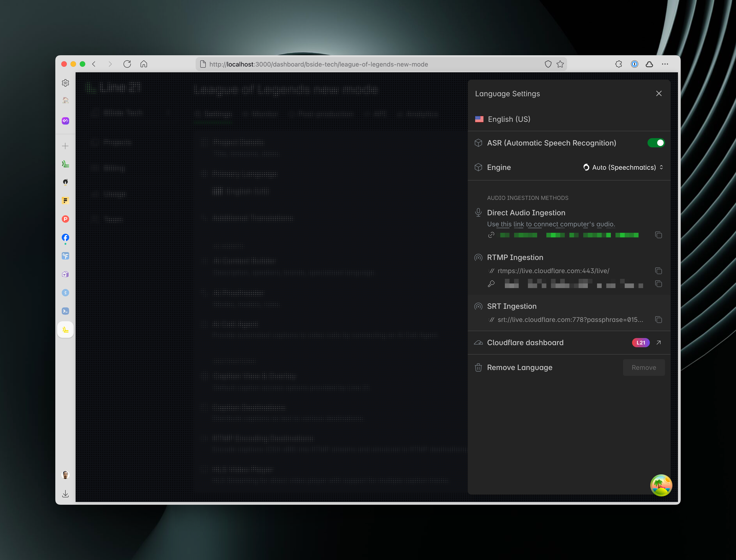Viewport: 736px width, 560px height.
Task: Click the browser reload icon
Action: [127, 64]
